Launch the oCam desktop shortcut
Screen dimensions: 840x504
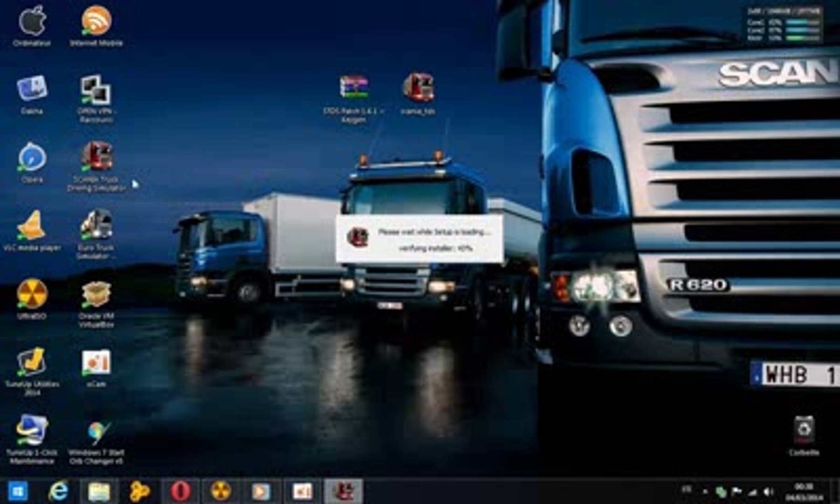coord(96,368)
